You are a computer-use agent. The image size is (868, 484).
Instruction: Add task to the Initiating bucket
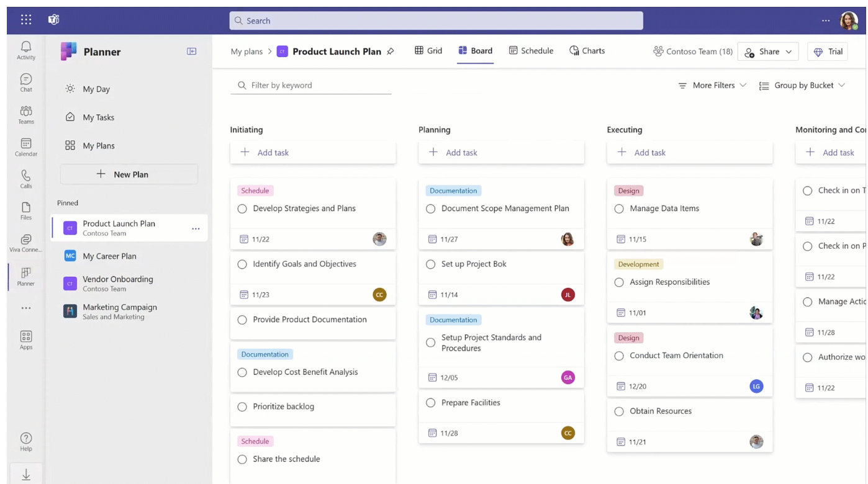pos(313,153)
